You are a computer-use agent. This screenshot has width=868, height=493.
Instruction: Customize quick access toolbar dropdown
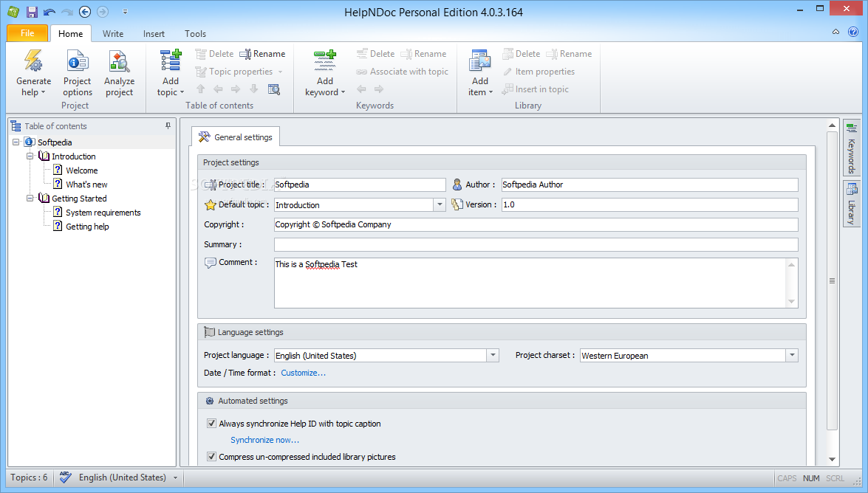125,12
